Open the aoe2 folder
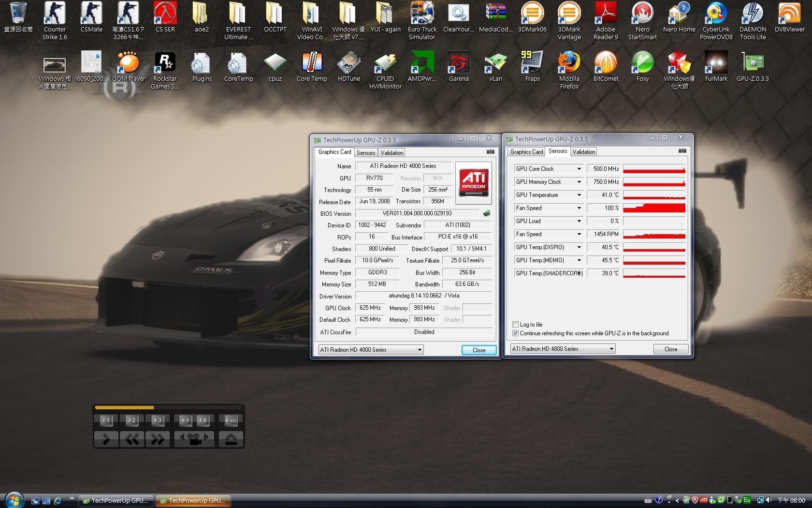 (x=202, y=17)
